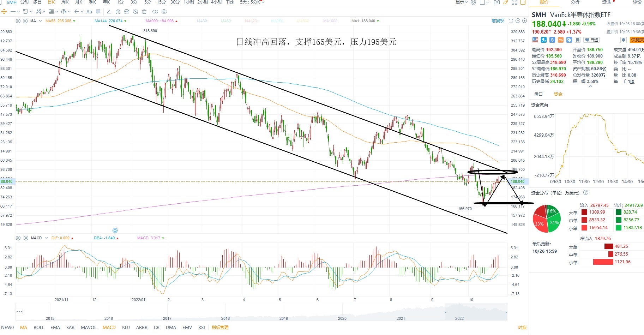Click the blue lightning quick-trade icon
The height and width of the screenshot is (335, 644).
point(544,40)
